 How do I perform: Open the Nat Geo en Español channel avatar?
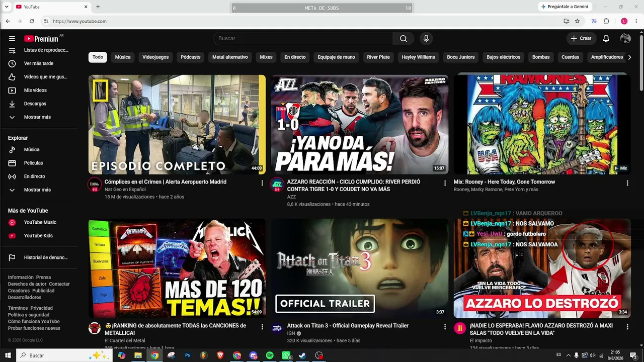point(95,185)
